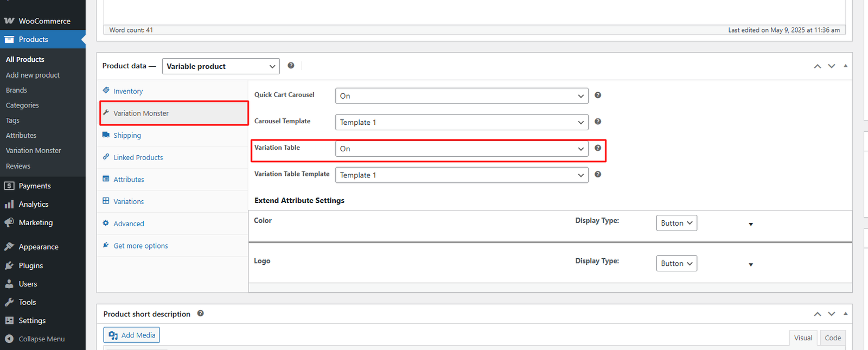Viewport: 868px width, 350px height.
Task: Expand the Logo attribute settings row arrow
Action: tap(751, 265)
